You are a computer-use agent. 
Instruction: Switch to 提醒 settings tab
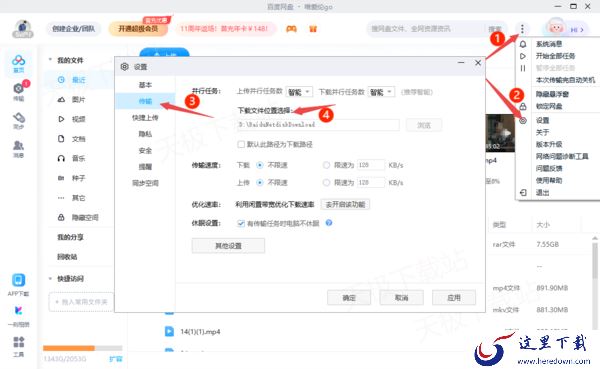pos(145,167)
